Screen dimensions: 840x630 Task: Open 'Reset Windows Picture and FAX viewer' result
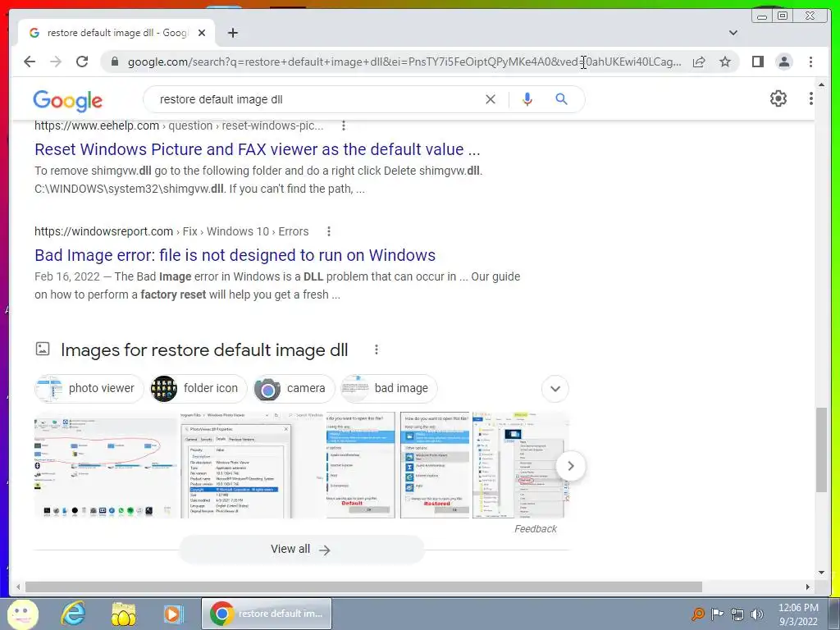257,149
